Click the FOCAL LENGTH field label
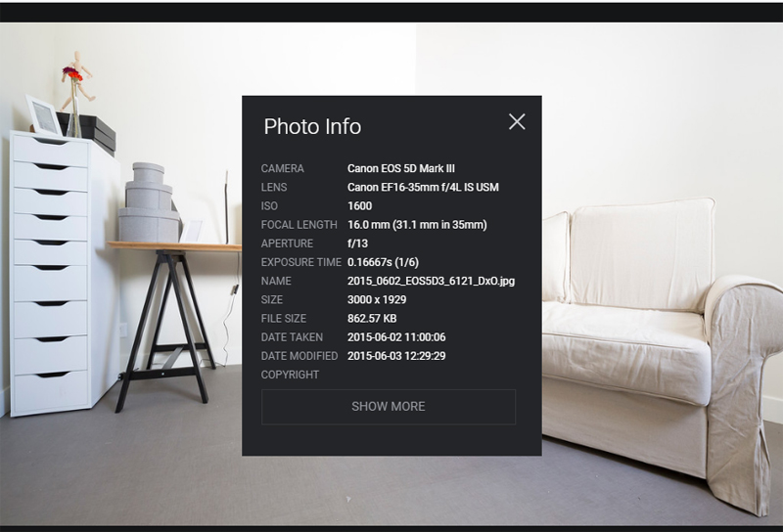The height and width of the screenshot is (532, 783). point(299,225)
